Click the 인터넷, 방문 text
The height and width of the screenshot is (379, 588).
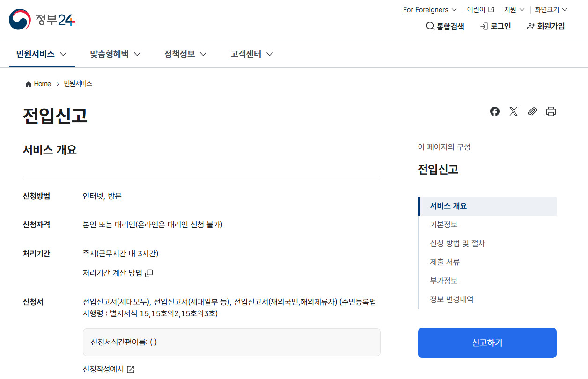[102, 196]
